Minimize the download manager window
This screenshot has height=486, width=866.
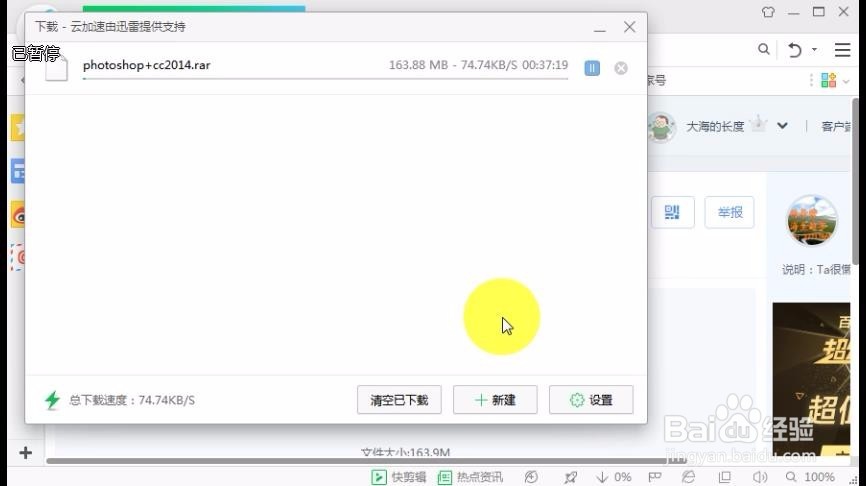(x=600, y=28)
